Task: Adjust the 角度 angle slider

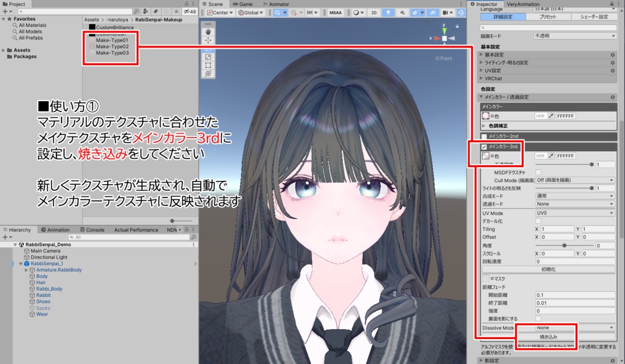Action: click(564, 245)
